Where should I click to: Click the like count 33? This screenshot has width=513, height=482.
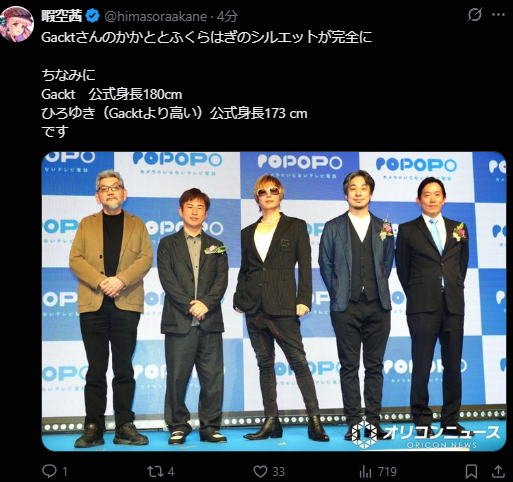[x=279, y=472]
